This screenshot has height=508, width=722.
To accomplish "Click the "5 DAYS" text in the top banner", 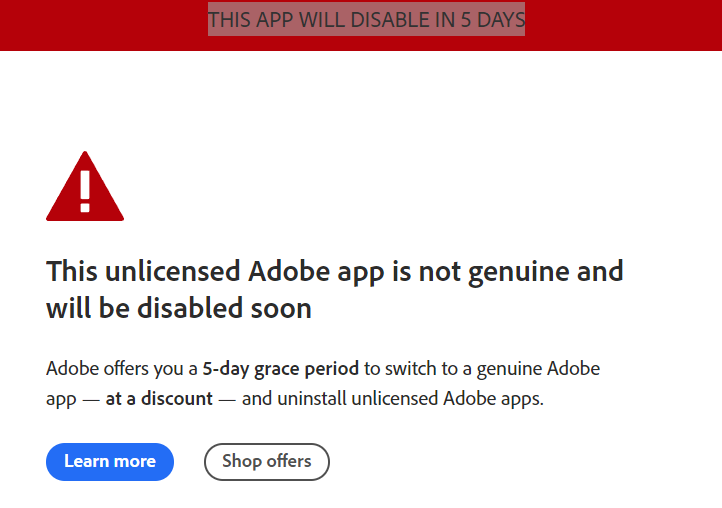I will coord(492,20).
